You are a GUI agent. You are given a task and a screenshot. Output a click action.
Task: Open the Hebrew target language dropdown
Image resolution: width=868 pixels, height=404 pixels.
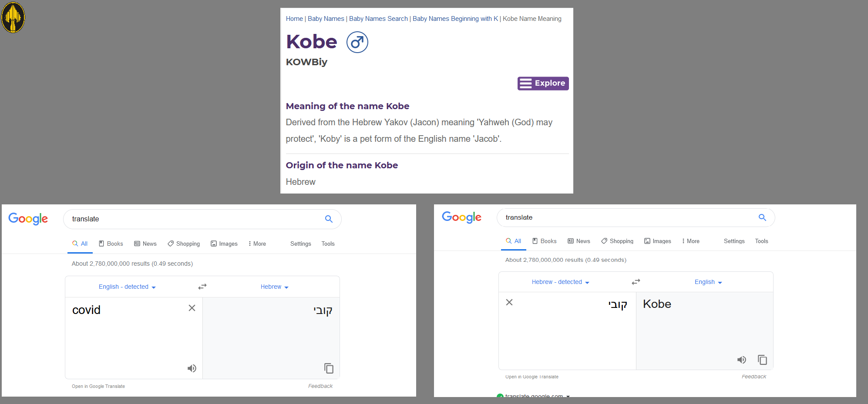click(275, 287)
